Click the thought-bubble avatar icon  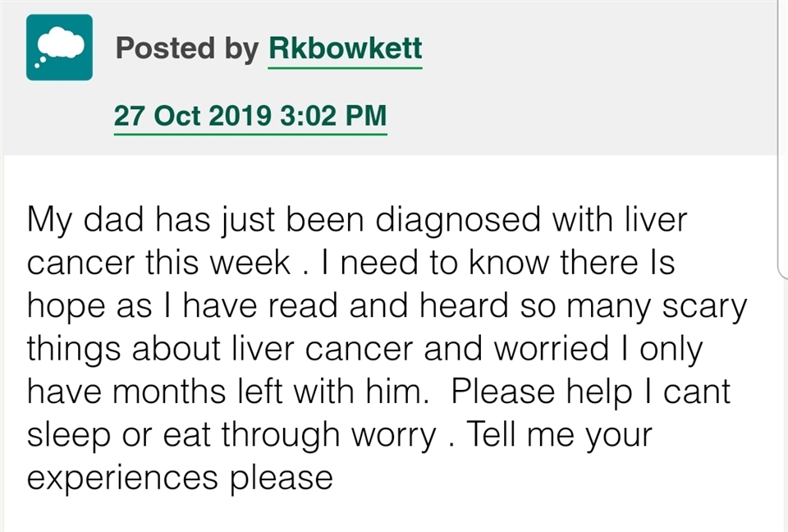[59, 48]
